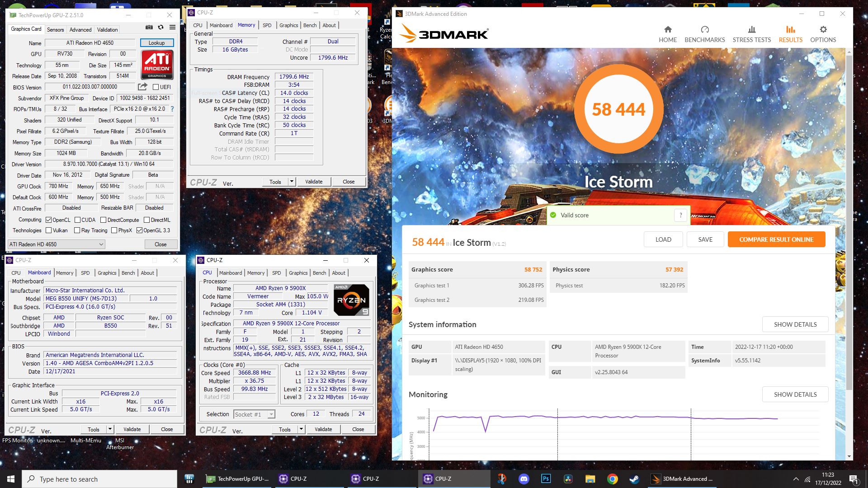Show details for System information
The width and height of the screenshot is (868, 488).
point(795,324)
